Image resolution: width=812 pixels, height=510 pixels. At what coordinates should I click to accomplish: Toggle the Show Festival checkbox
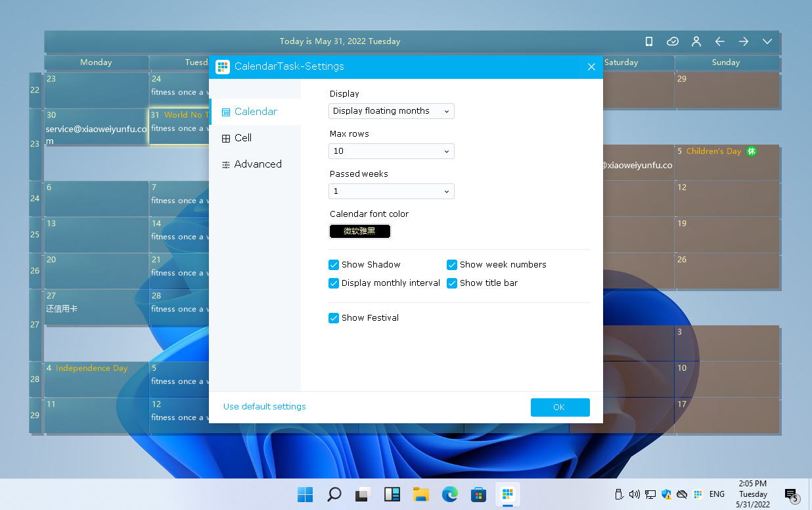[334, 318]
